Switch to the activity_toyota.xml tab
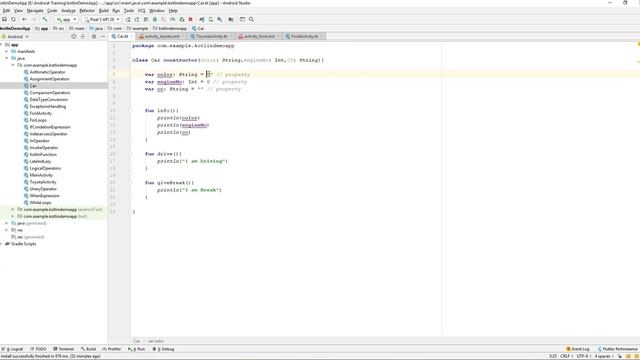The width and height of the screenshot is (640, 360). 162,36
